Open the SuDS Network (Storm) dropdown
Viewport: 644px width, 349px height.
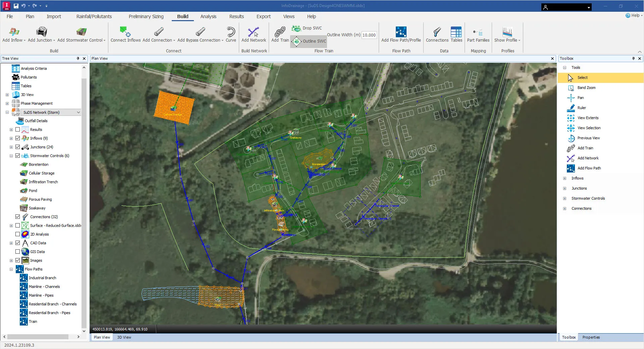pyautogui.click(x=78, y=112)
